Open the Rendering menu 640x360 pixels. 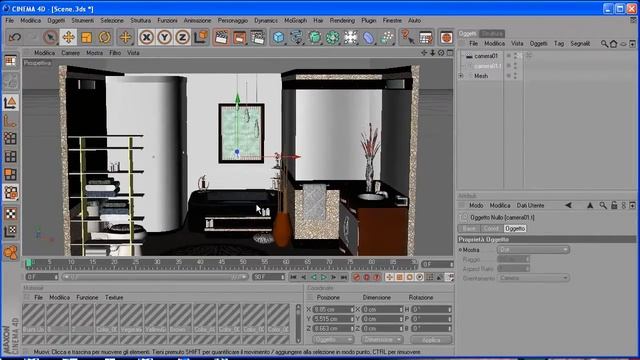pyautogui.click(x=342, y=20)
